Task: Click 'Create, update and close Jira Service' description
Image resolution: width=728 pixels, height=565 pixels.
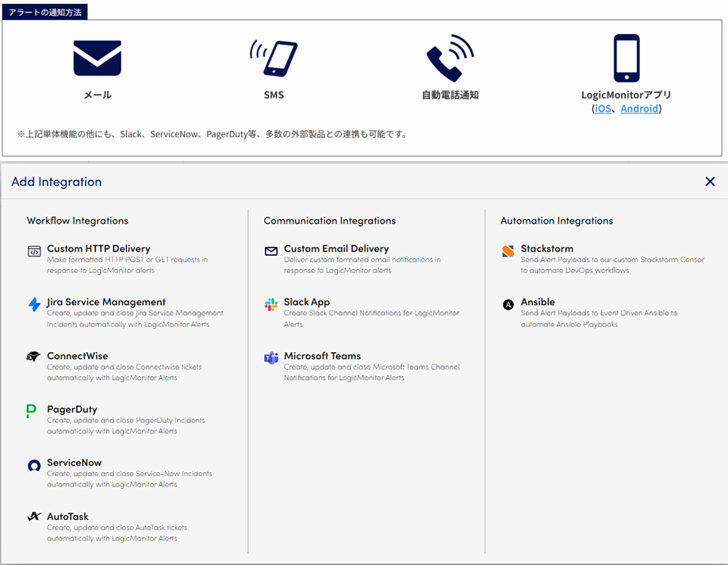Action: 135,319
